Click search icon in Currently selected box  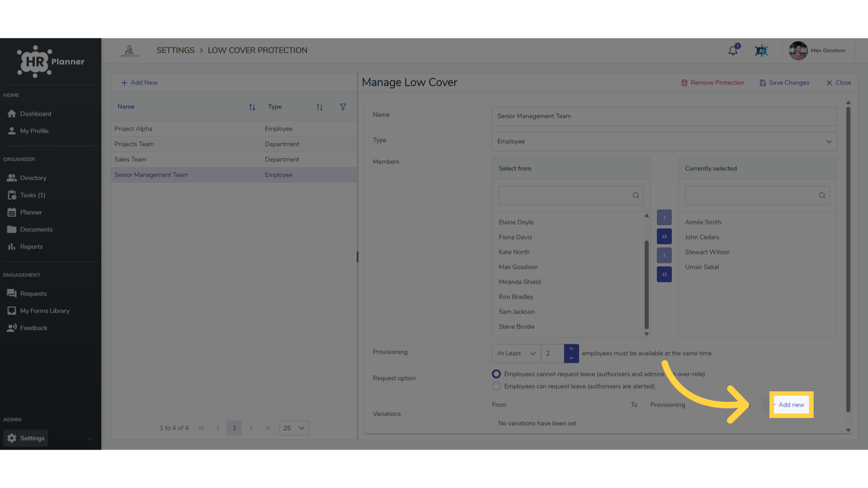coord(822,196)
